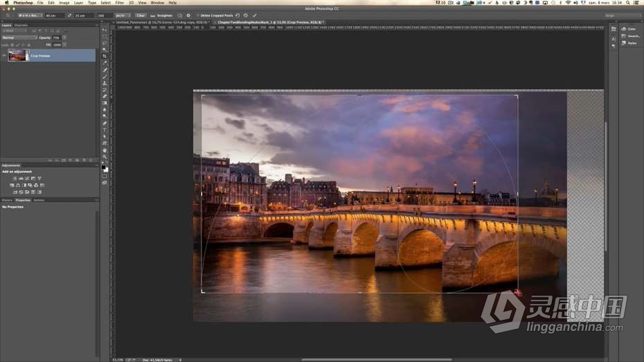Open the Color panel
644x362 pixels.
point(628,29)
